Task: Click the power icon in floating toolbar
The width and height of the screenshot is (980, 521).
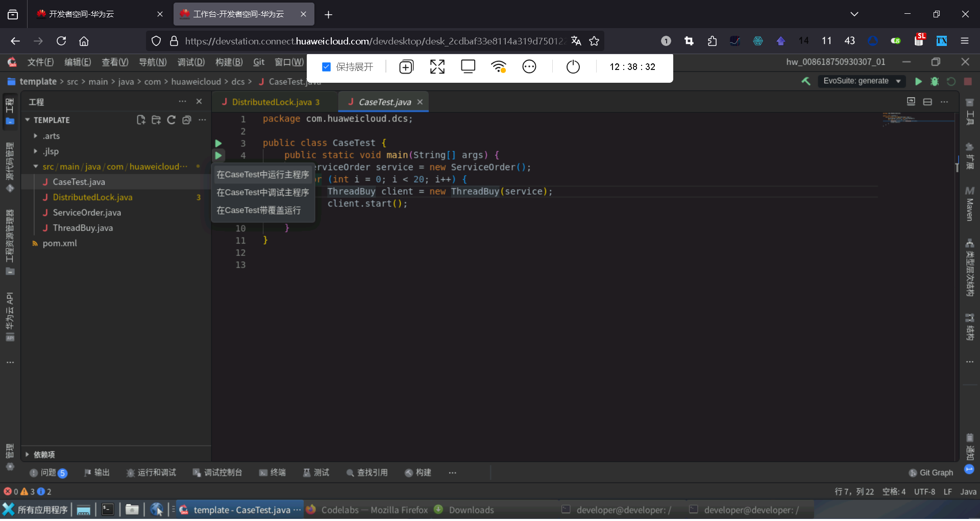Action: (x=573, y=67)
